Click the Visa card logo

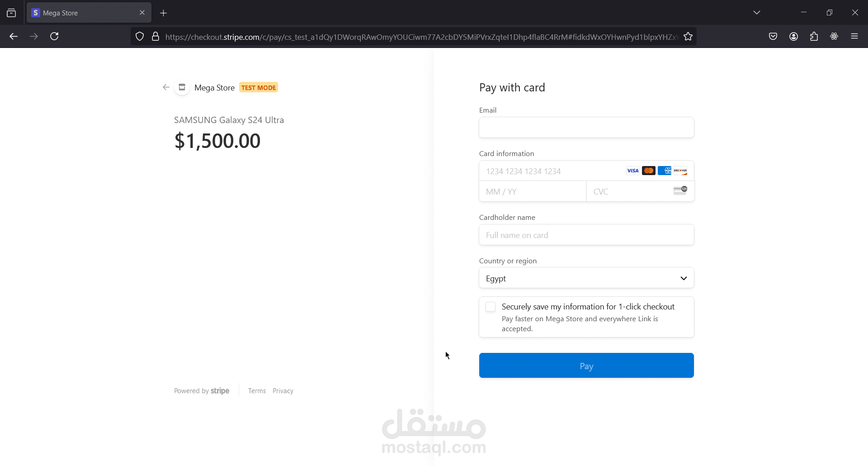click(x=633, y=171)
